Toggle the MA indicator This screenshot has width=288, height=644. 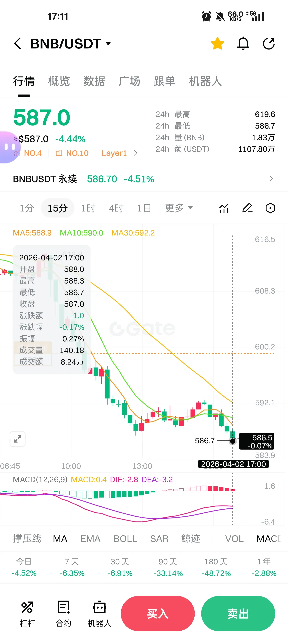[x=60, y=538]
